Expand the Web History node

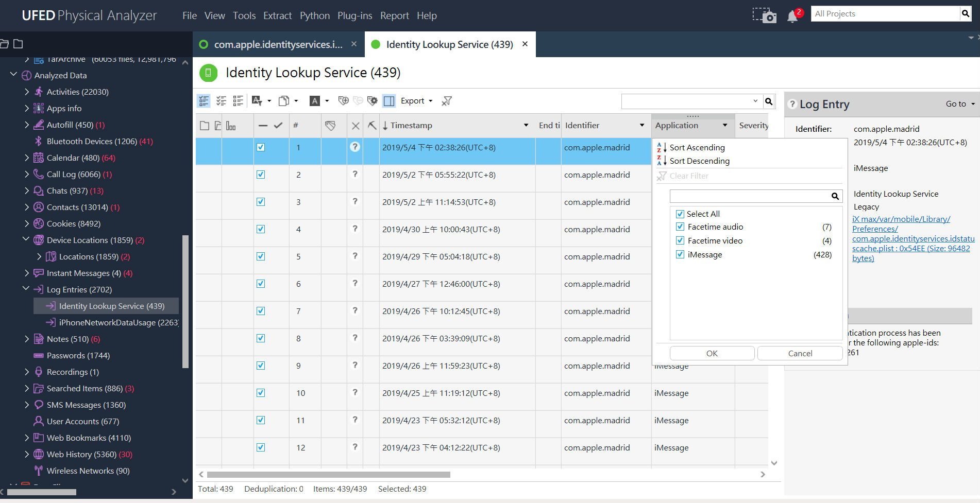(27, 454)
